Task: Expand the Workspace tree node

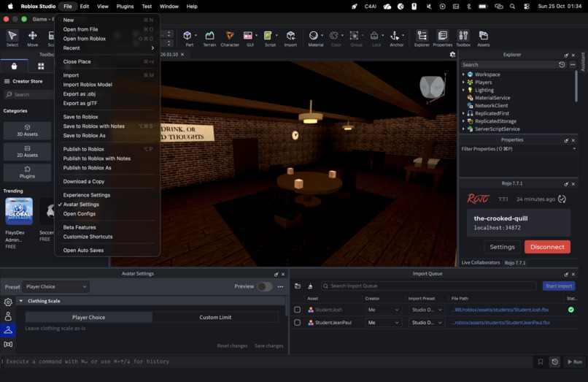Action: [463, 75]
